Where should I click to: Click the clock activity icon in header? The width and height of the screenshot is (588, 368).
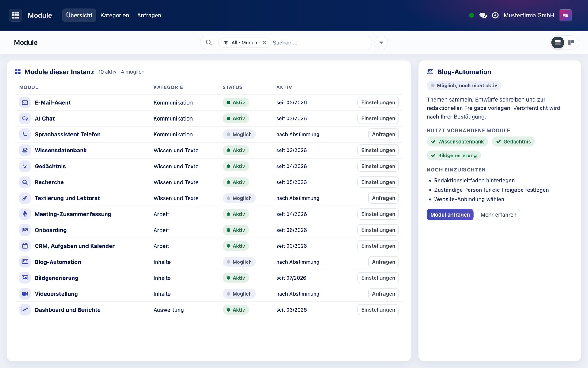(495, 15)
